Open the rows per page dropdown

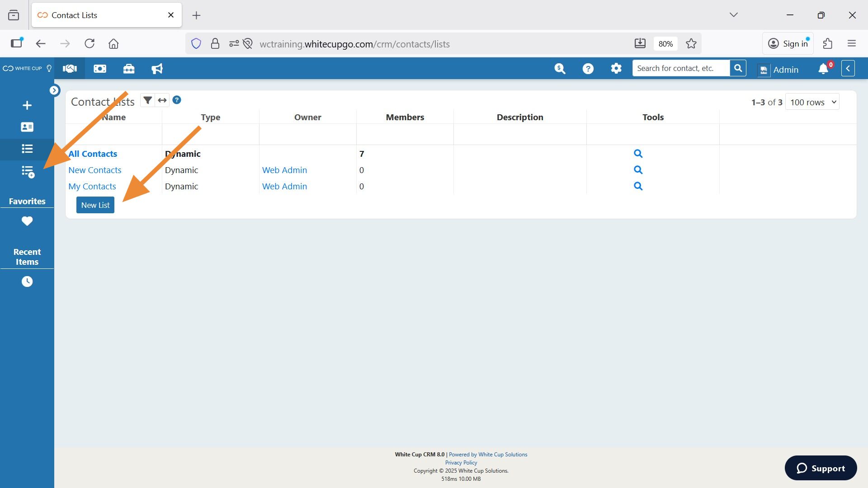pyautogui.click(x=812, y=102)
